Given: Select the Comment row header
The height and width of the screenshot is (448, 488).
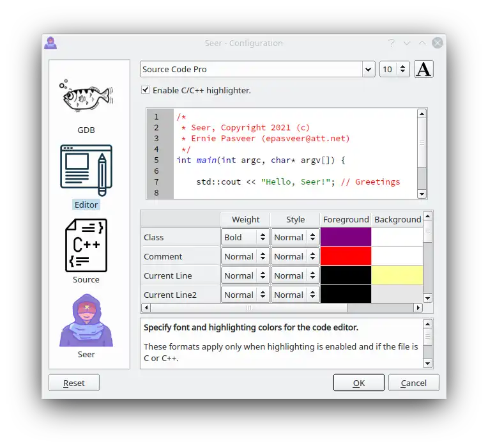Looking at the screenshot, I should pos(181,256).
